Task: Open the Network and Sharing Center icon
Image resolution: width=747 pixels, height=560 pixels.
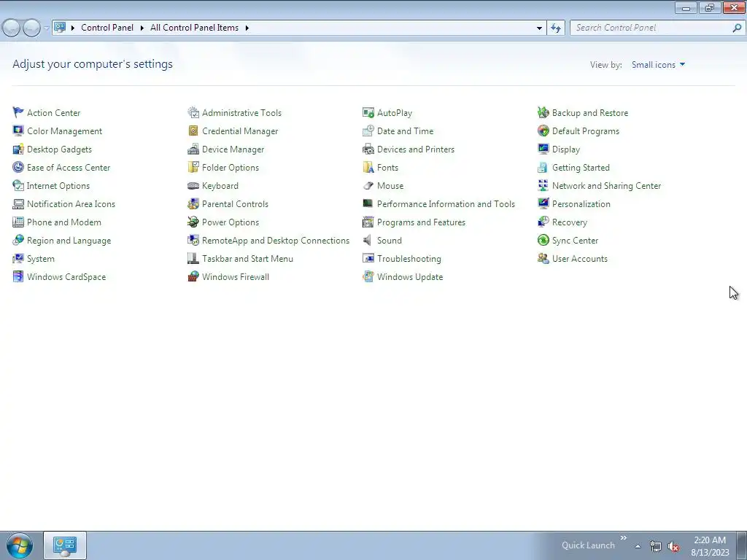Action: tap(543, 185)
